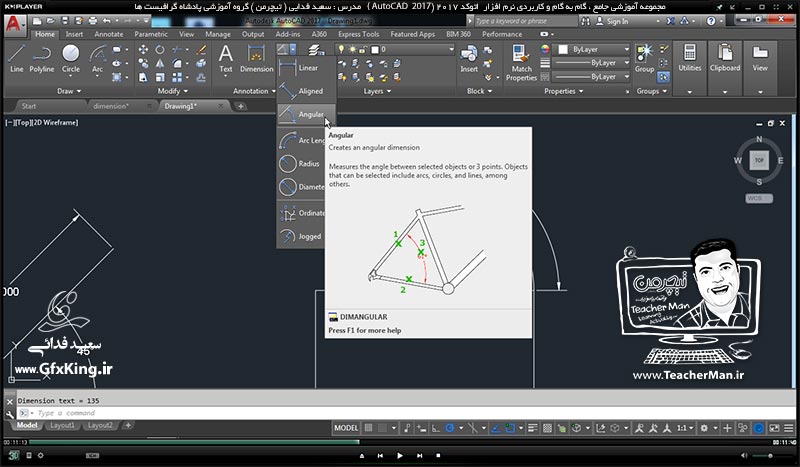This screenshot has height=467, width=800.
Task: Click the Group tool icon
Action: [x=644, y=59]
